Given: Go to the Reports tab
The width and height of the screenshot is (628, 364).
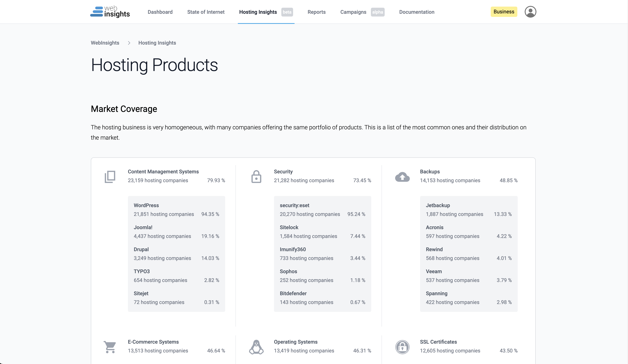Looking at the screenshot, I should pos(317,12).
